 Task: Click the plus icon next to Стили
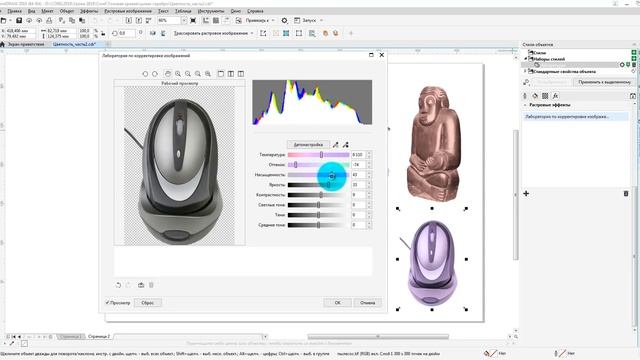point(634,53)
